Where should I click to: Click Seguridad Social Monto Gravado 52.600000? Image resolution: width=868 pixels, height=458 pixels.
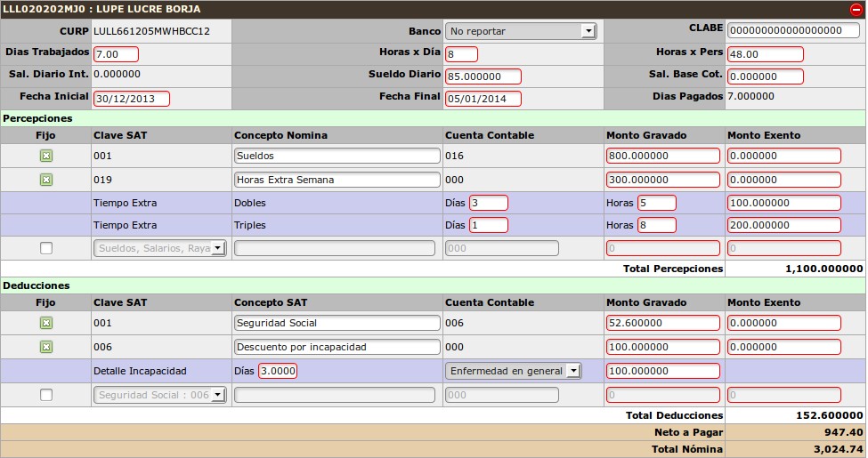(663, 323)
